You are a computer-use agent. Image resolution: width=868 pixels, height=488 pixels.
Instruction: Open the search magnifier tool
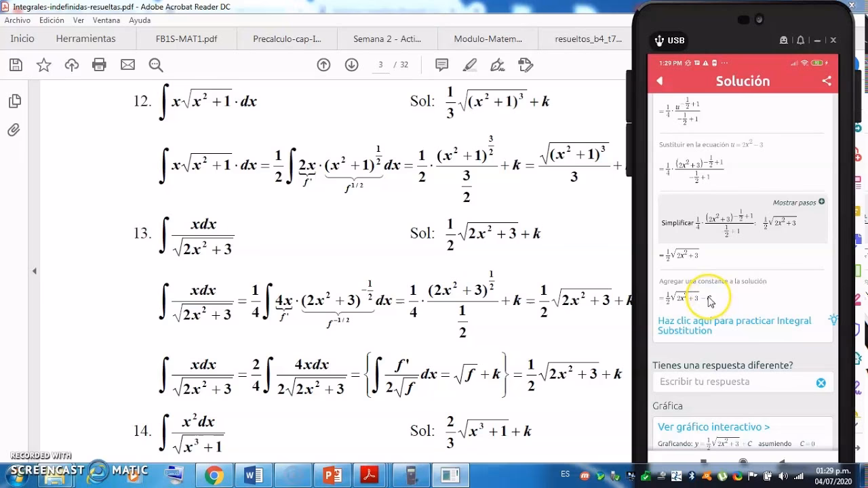[156, 65]
